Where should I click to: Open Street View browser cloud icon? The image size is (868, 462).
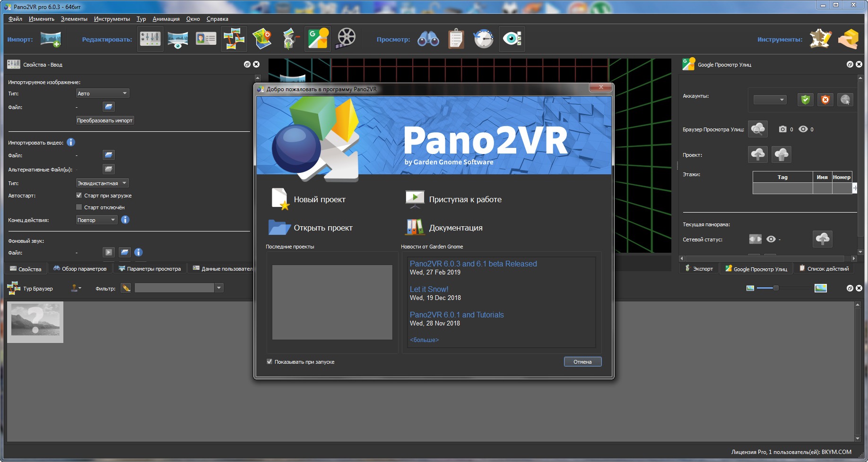[x=758, y=129]
